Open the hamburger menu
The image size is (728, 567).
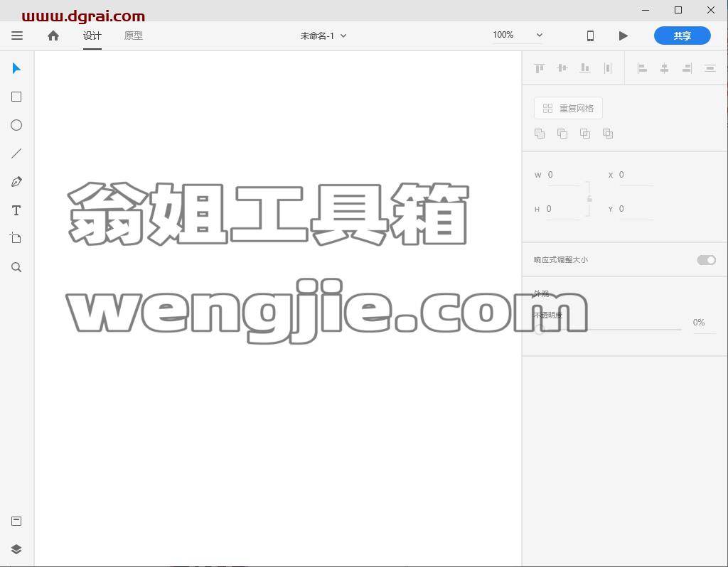(x=17, y=36)
